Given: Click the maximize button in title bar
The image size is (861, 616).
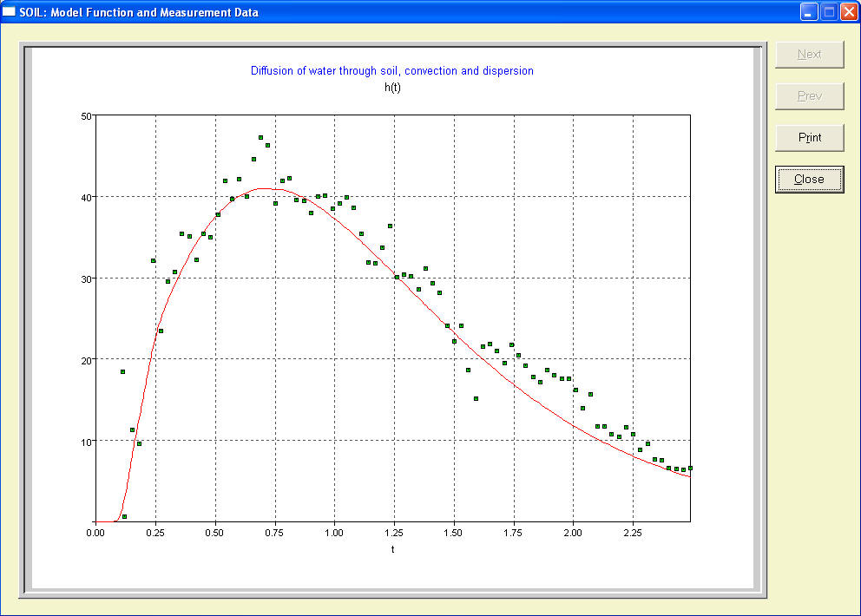Looking at the screenshot, I should [828, 12].
